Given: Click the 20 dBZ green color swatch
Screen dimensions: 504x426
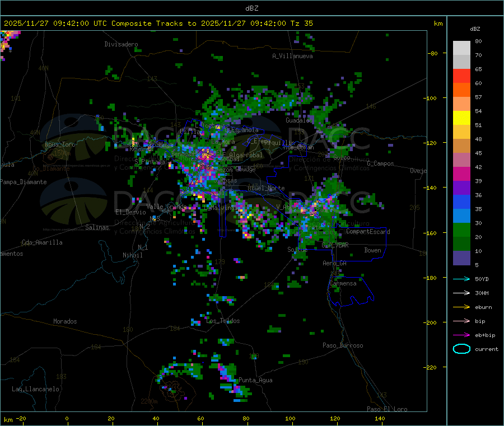Looking at the screenshot, I should (x=461, y=244).
